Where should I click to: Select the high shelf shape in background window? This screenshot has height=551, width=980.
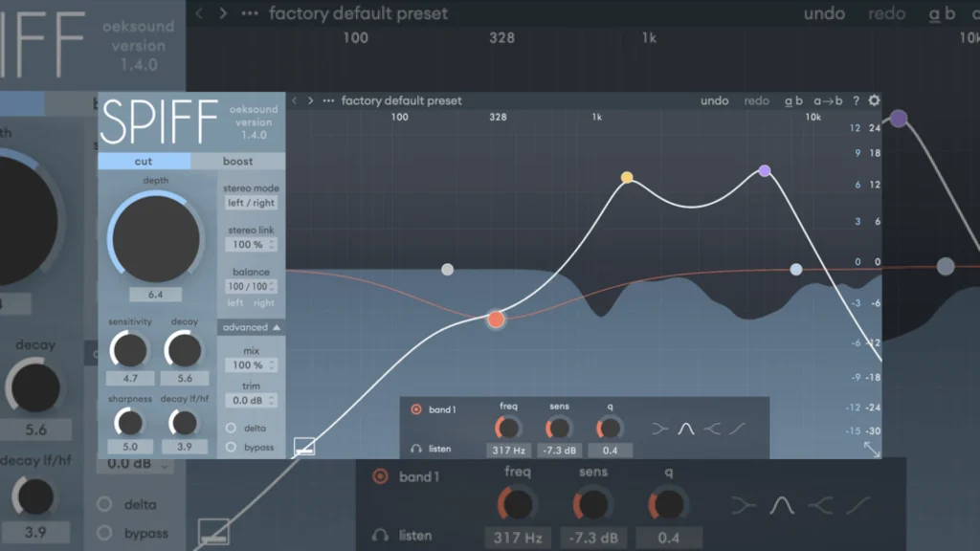click(820, 505)
